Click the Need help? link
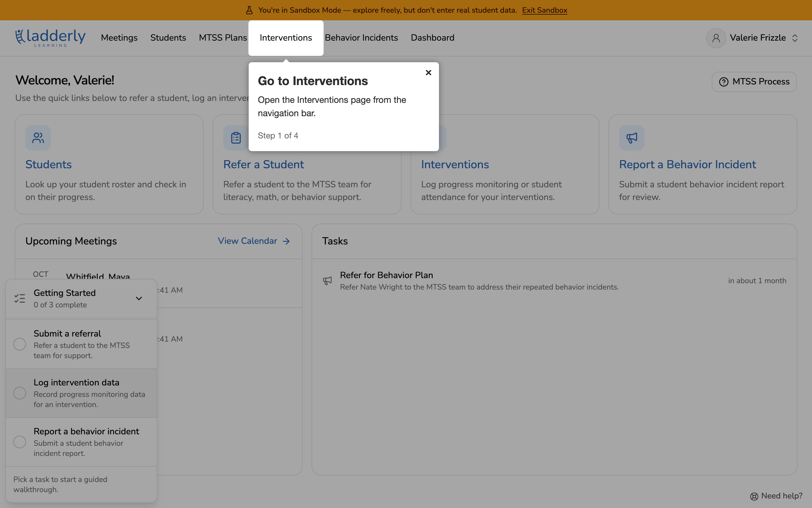The width and height of the screenshot is (812, 508). tap(776, 496)
